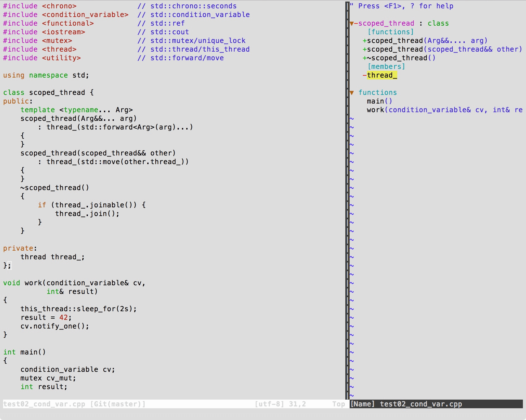This screenshot has height=420, width=526.
Task: Place cursor on 'using namespace std;' line
Action: [46, 75]
